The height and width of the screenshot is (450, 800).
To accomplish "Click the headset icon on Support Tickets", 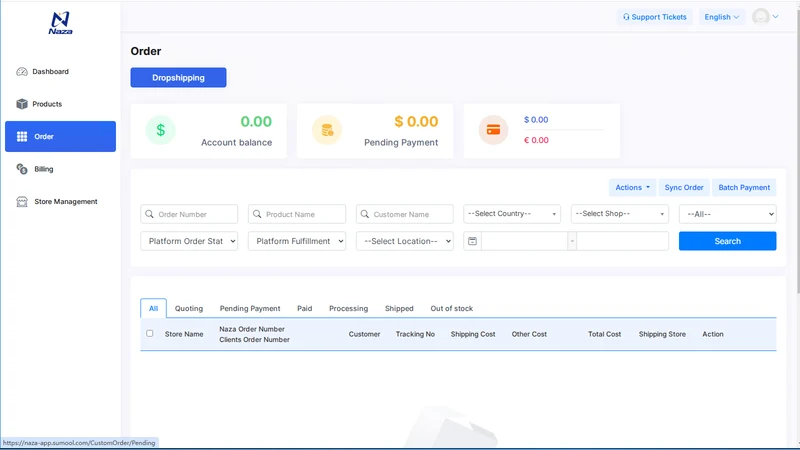I will coord(626,17).
